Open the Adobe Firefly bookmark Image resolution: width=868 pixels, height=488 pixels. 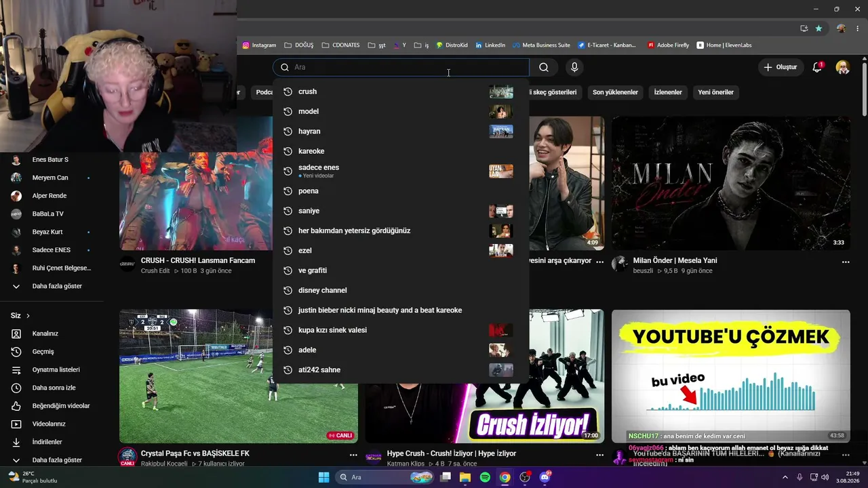(x=668, y=45)
